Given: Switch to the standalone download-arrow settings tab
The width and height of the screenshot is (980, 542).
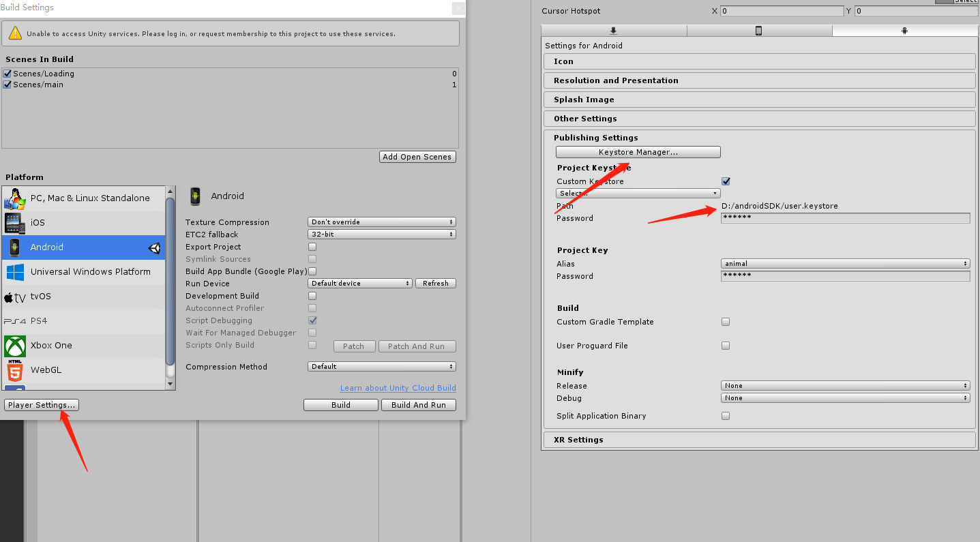Looking at the screenshot, I should [x=613, y=31].
